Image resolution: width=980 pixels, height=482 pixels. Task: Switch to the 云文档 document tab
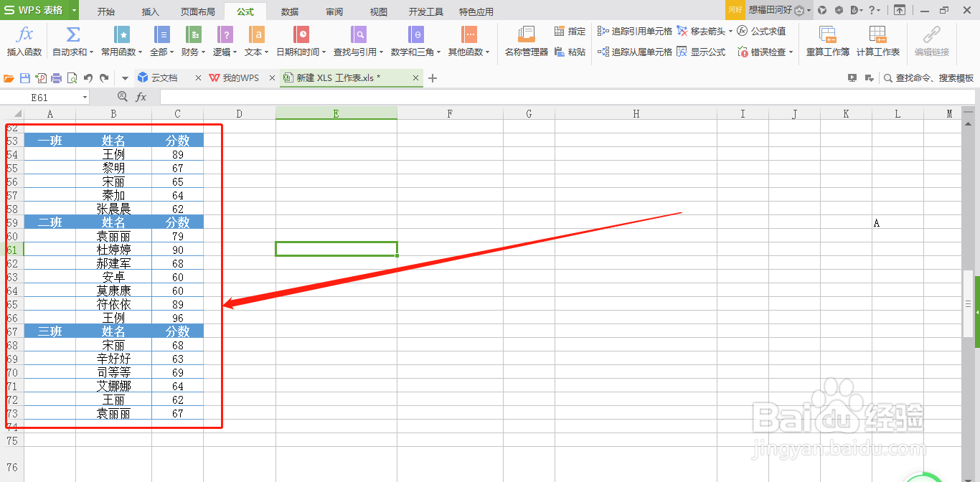(x=164, y=78)
